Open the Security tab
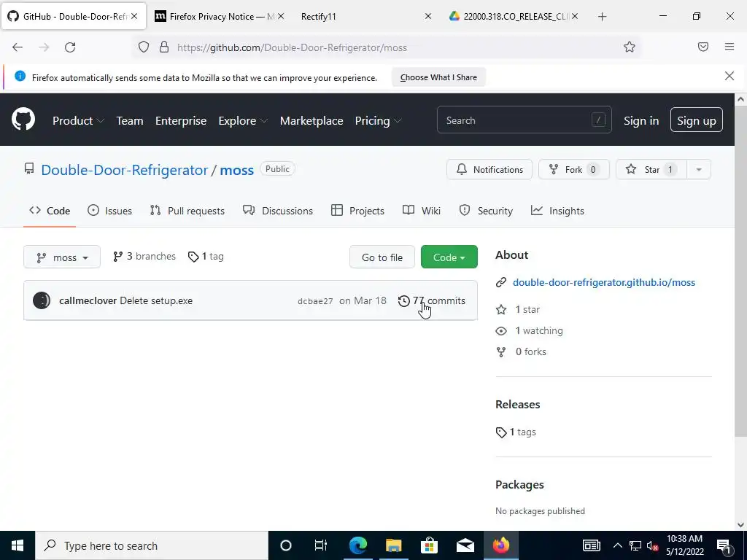The width and height of the screenshot is (747, 560). coord(486,211)
